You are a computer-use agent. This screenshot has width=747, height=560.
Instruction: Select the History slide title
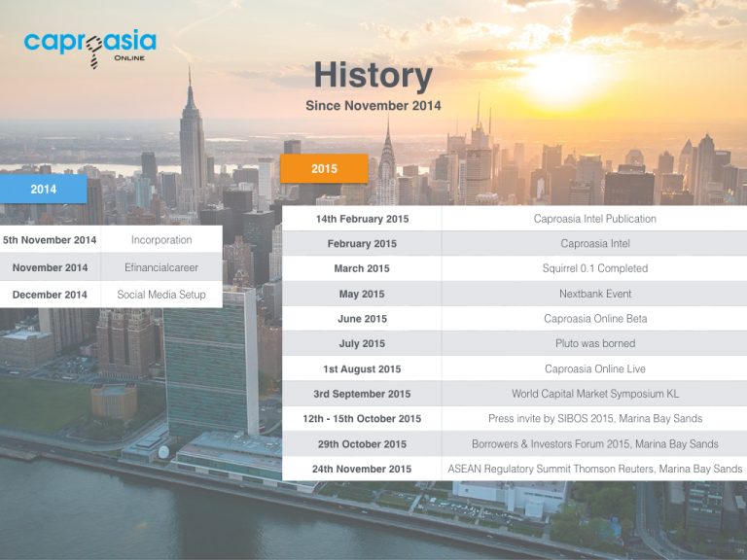373,76
